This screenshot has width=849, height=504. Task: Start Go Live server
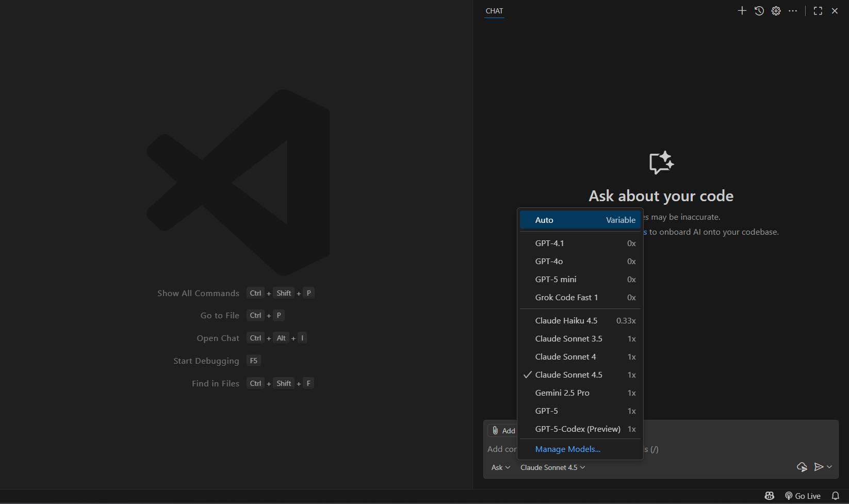[x=803, y=496]
